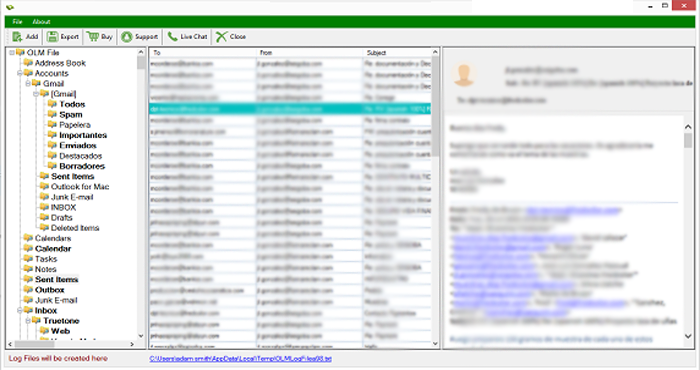Start a Live Chat from the toolbar
The width and height of the screenshot is (700, 370).
187,37
